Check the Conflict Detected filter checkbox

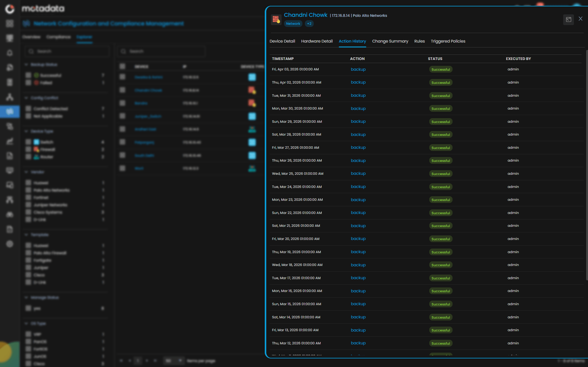pos(28,109)
